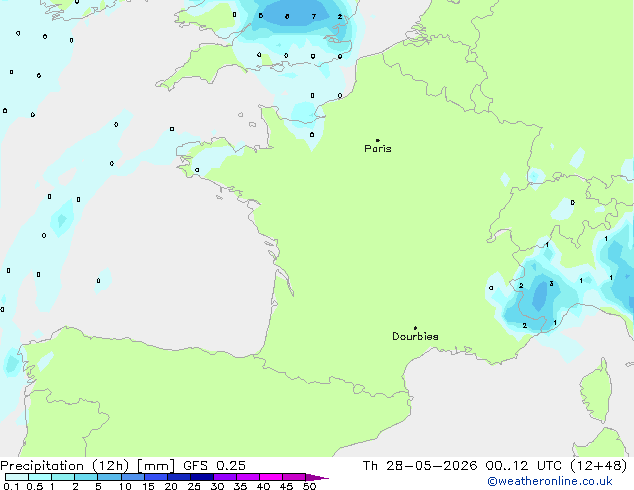Image resolution: width=634 pixels, height=490 pixels.
Task: Click the date 'Th 28-05-2026'
Action: [x=420, y=466]
